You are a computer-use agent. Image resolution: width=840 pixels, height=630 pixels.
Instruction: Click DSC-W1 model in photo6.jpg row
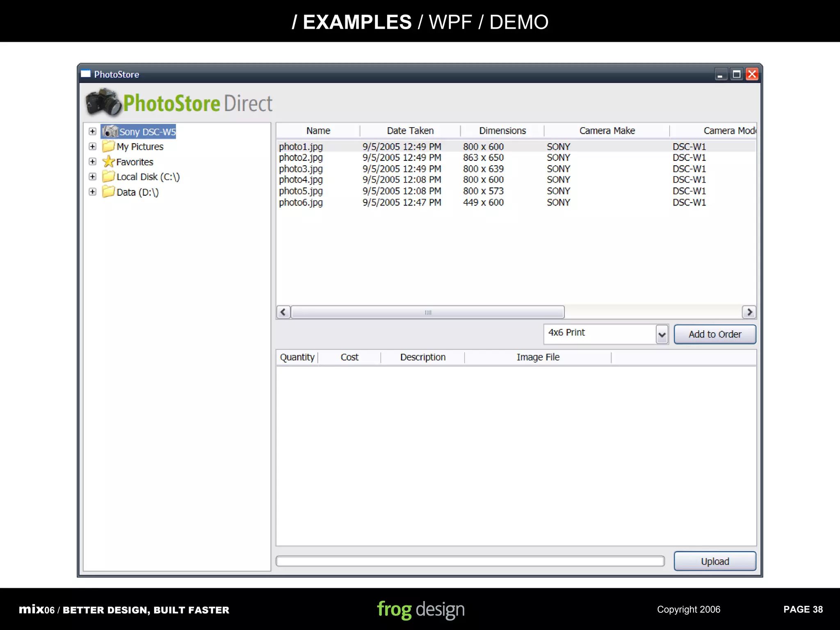point(689,202)
